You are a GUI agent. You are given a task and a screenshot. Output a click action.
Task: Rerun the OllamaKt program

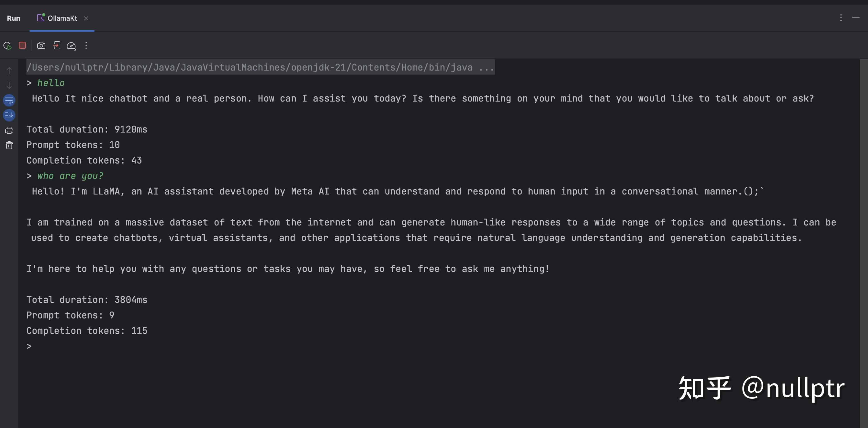click(x=7, y=45)
